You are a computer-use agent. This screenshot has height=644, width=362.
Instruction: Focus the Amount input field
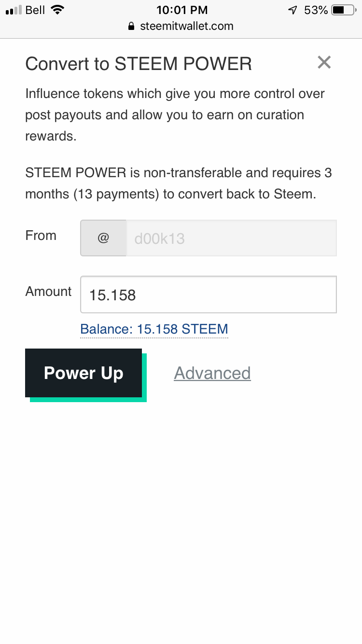tap(208, 294)
